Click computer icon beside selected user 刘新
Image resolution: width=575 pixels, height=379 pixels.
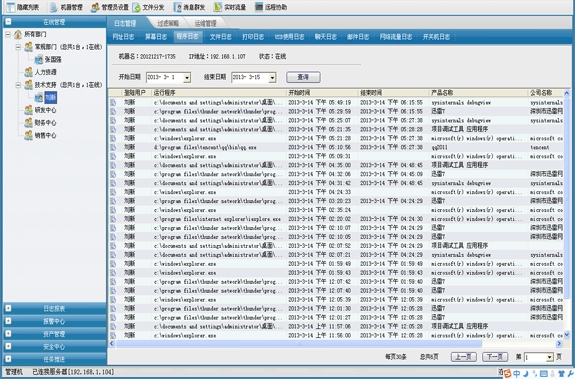(x=39, y=97)
